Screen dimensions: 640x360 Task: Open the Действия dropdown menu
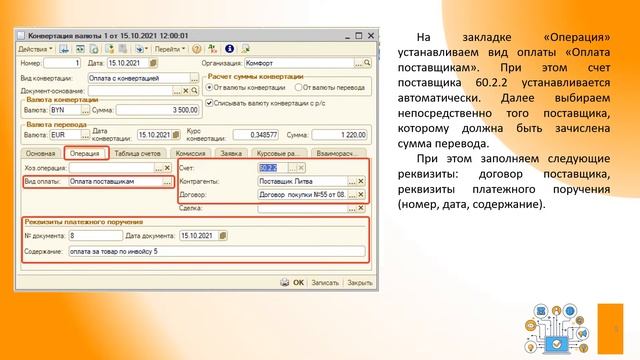(x=35, y=49)
